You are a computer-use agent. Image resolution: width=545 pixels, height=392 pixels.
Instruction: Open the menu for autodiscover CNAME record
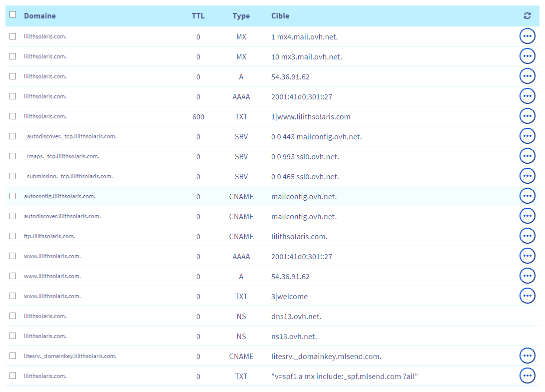point(527,216)
